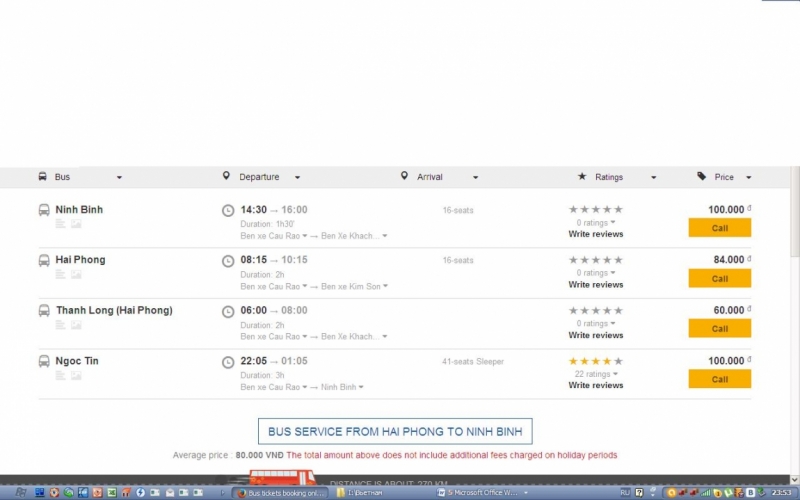
Task: Click the photo icon under Ninh Binh operator
Action: click(76, 224)
